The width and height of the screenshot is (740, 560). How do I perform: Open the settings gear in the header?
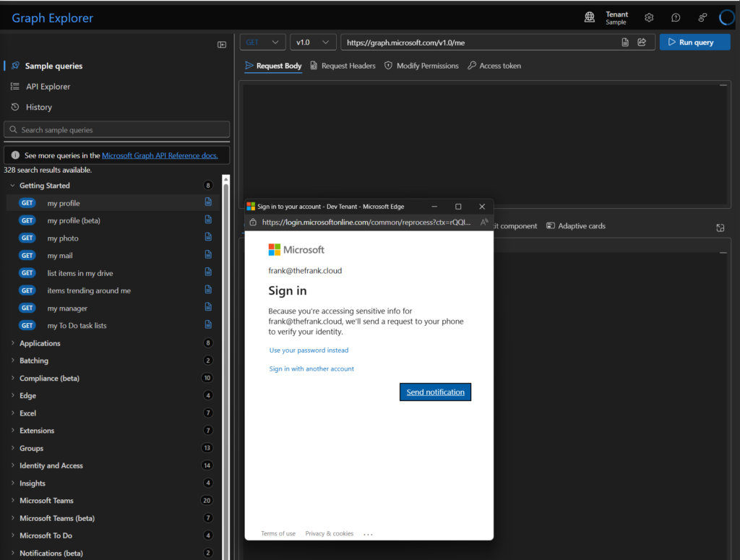(649, 18)
